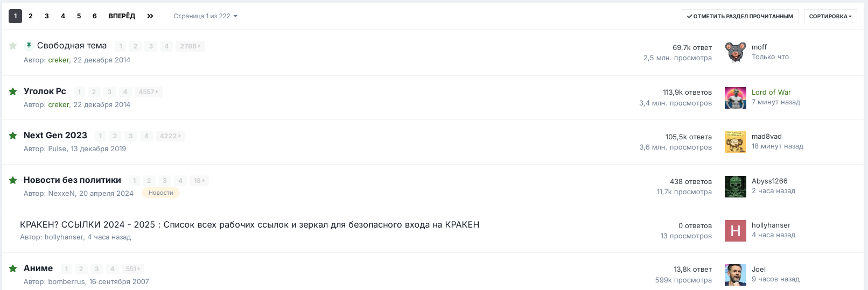
Task: Toggle the faded star on Свободная тема
Action: tap(13, 46)
